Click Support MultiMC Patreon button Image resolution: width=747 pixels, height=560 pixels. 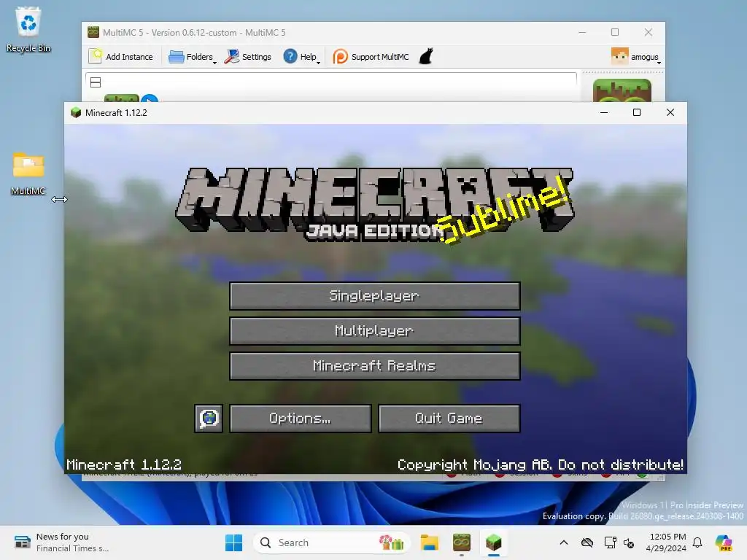pyautogui.click(x=371, y=57)
